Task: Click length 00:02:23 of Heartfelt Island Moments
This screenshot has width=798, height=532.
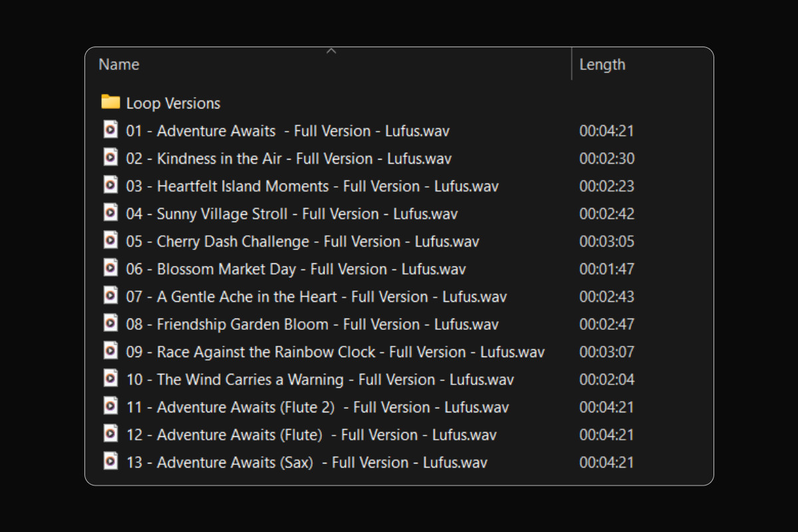Action: click(606, 186)
